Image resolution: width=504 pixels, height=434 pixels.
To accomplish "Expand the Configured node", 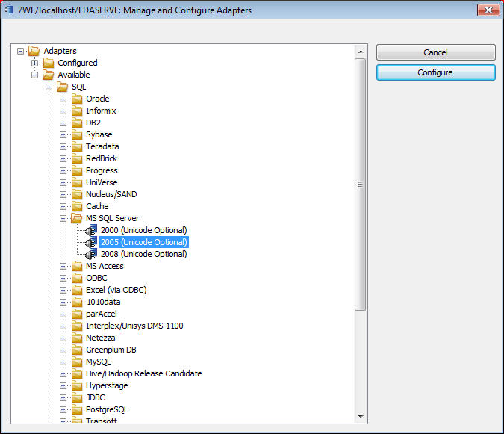I will pyautogui.click(x=34, y=63).
